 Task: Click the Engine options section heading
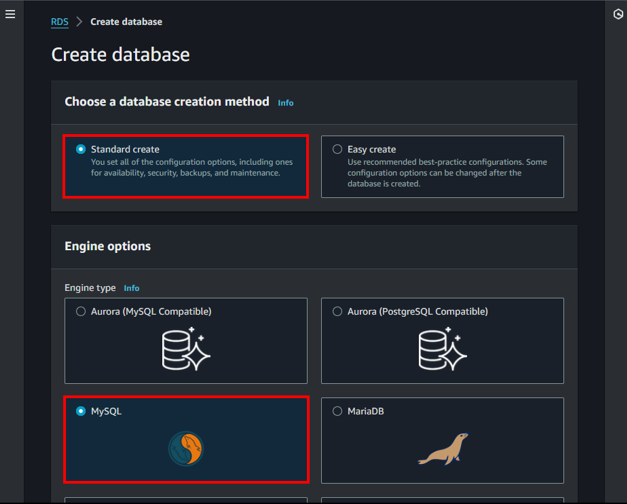(x=108, y=246)
